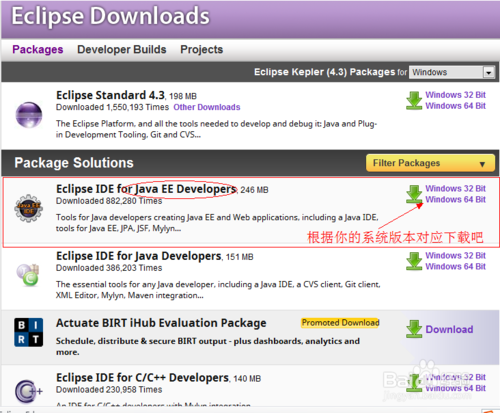Click green download arrow for Actuate BIRT package
This screenshot has height=413, width=500.
click(x=414, y=329)
